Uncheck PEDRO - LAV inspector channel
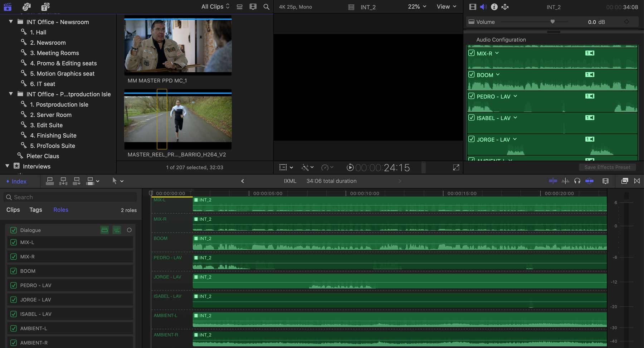The height and width of the screenshot is (348, 644). 472,96
